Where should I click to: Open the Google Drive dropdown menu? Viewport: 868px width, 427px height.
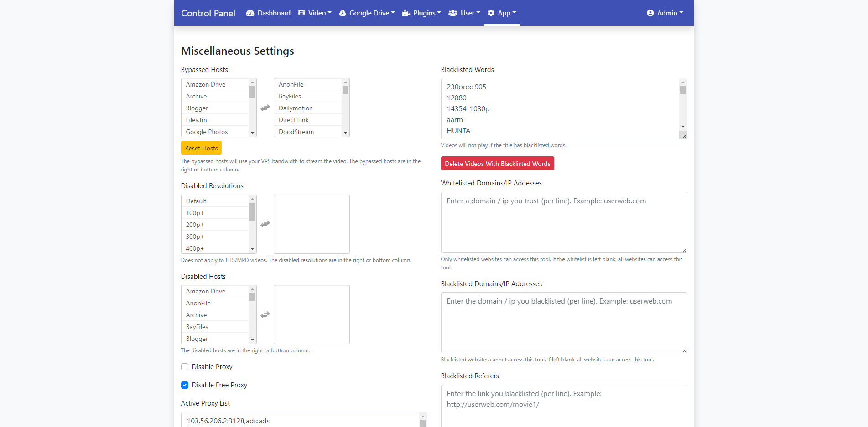(x=367, y=13)
